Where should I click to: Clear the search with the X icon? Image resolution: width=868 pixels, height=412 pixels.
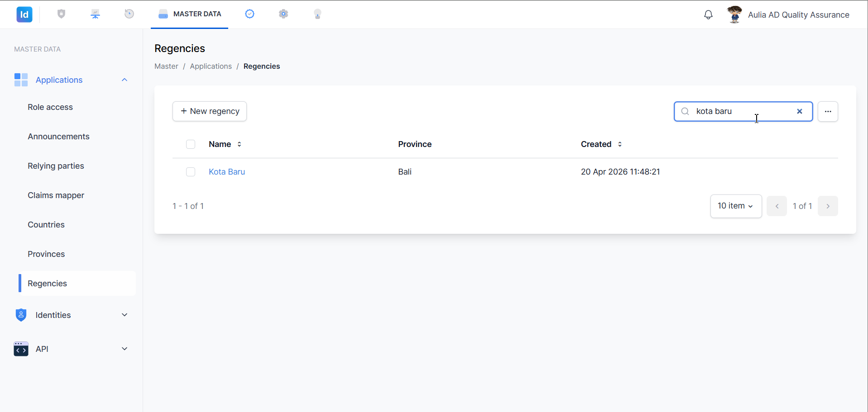point(800,111)
